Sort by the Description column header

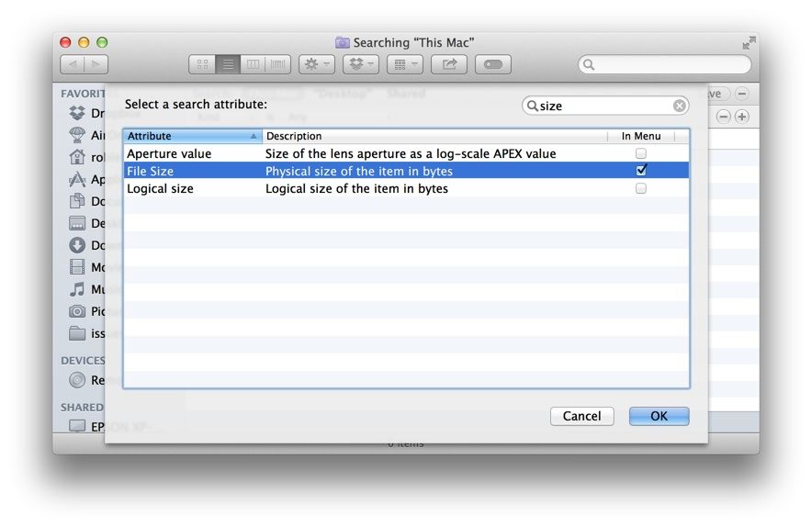coord(432,136)
